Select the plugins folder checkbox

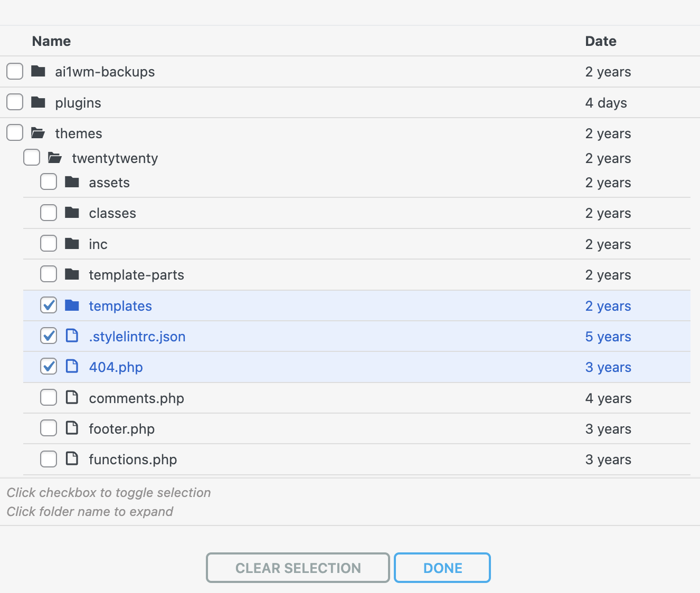coord(15,102)
